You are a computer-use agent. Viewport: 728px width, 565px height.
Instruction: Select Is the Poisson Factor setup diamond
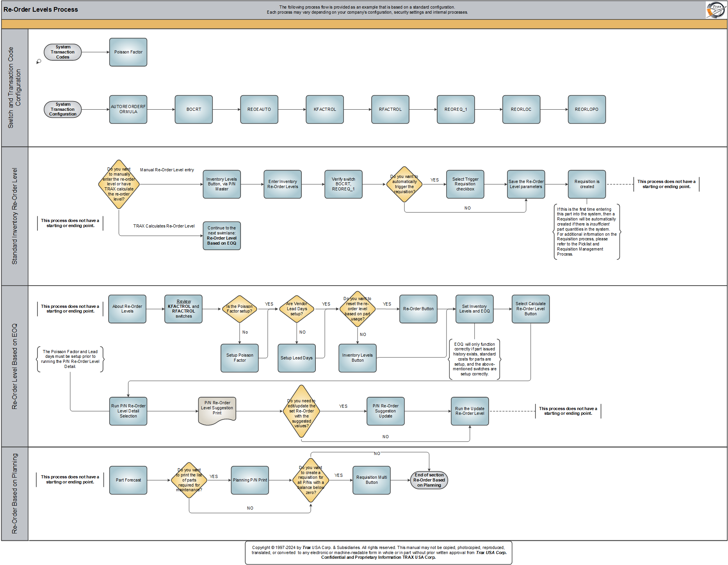click(x=240, y=309)
